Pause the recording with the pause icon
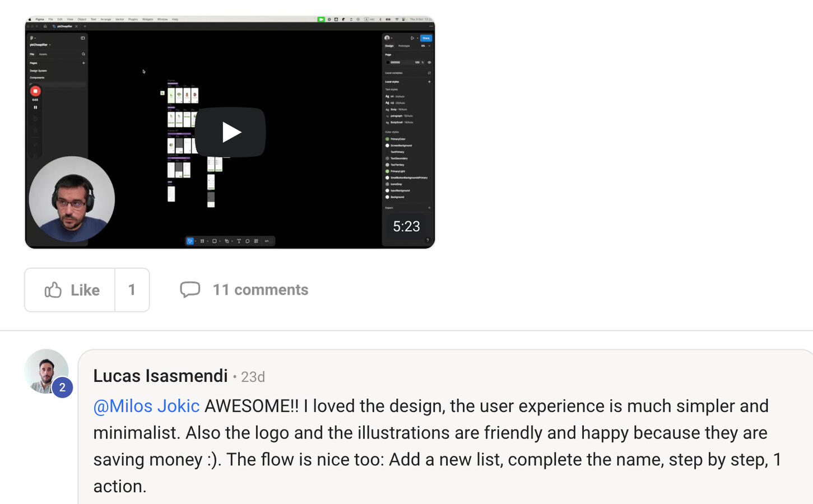This screenshot has height=504, width=813. tap(35, 108)
